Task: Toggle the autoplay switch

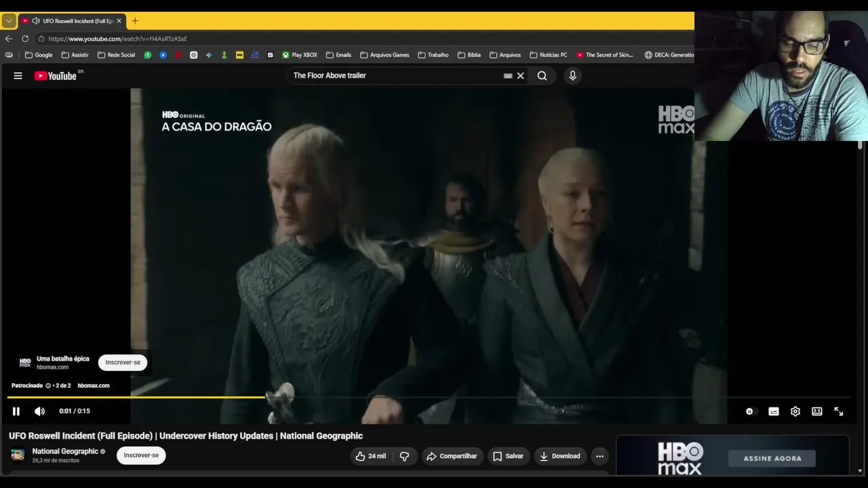Action: click(x=749, y=411)
